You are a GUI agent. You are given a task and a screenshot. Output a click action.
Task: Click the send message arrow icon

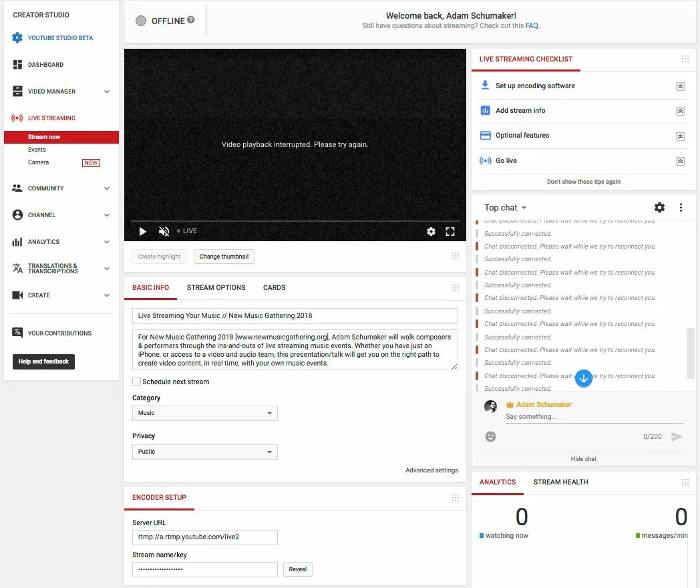677,436
